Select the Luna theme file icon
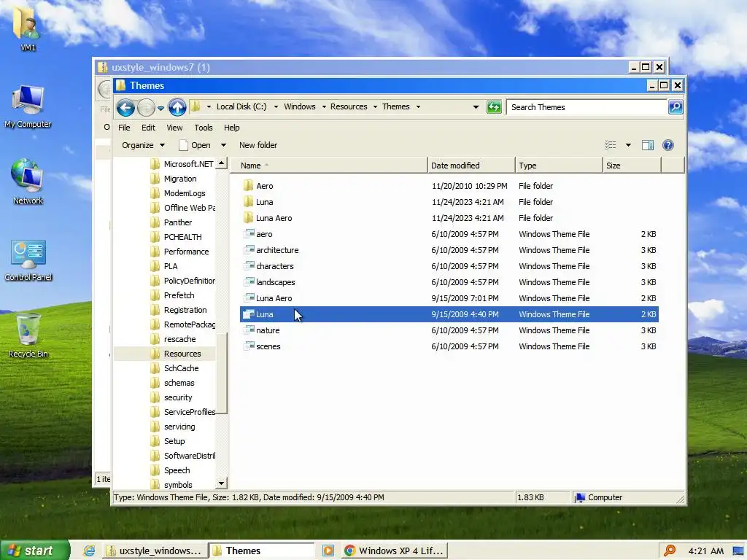Screen dimensions: 747x560 248,314
